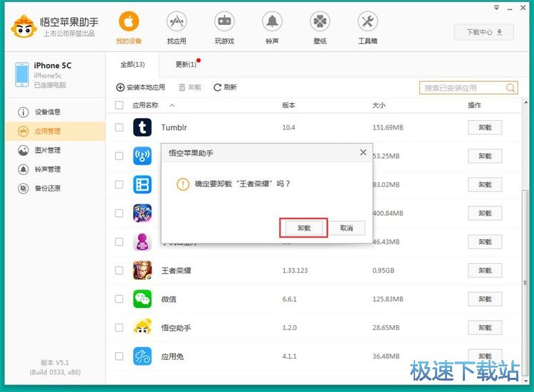Open Wallpaper (壁纸) clover section
This screenshot has height=392, width=534.
tap(320, 28)
